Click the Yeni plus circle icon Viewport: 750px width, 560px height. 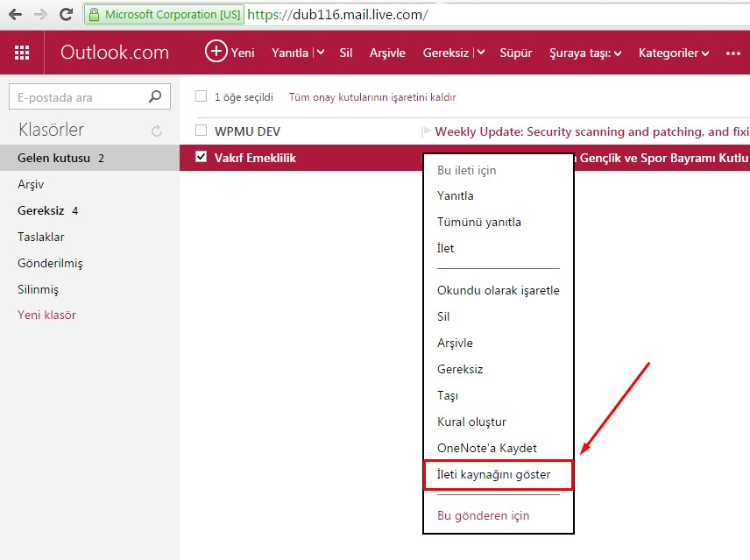pyautogui.click(x=216, y=52)
